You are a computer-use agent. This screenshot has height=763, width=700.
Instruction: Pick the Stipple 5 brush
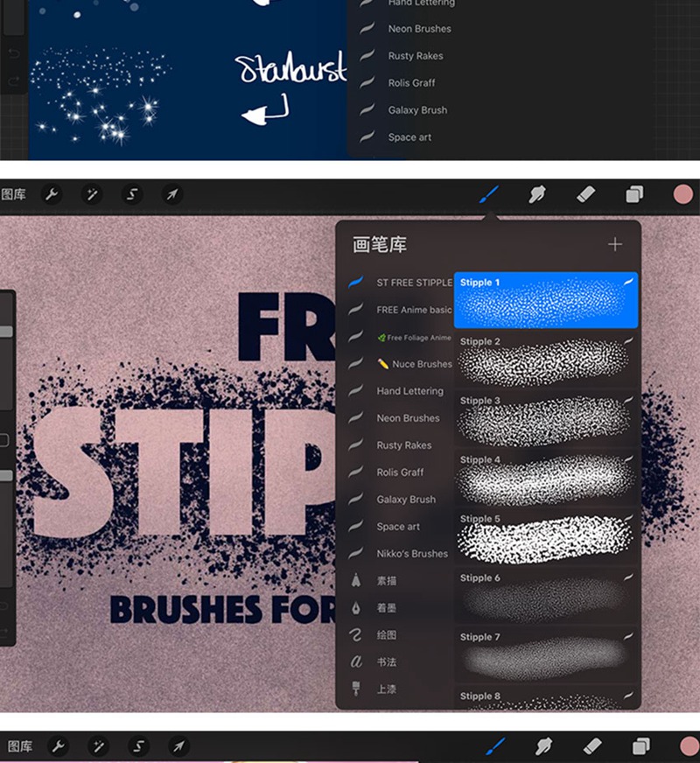546,537
